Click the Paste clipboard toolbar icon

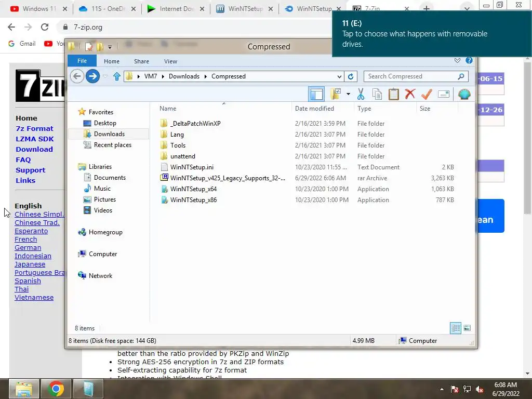pyautogui.click(x=394, y=94)
